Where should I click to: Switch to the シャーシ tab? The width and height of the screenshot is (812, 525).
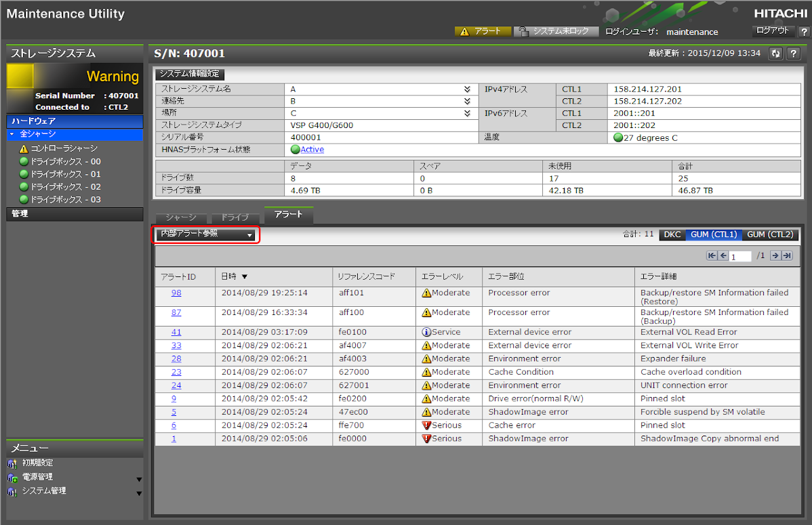coord(181,217)
